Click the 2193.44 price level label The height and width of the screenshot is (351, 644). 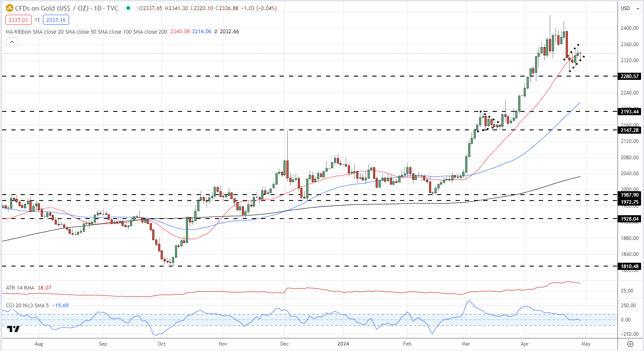pos(630,111)
